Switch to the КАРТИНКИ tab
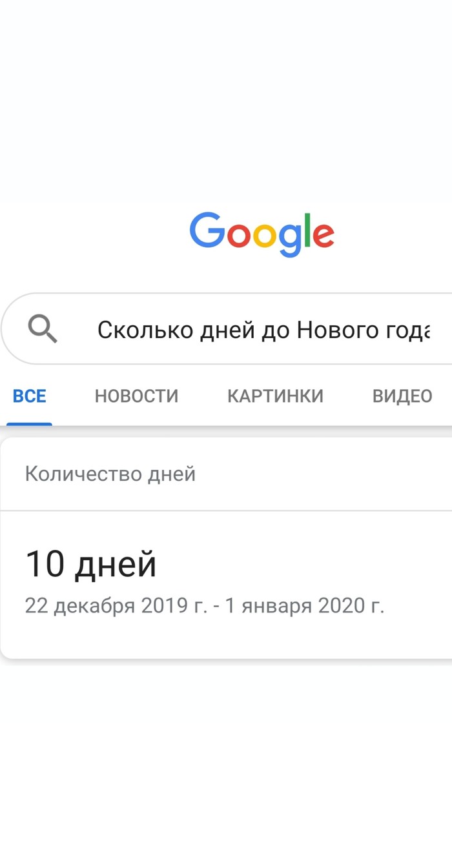 tap(275, 396)
